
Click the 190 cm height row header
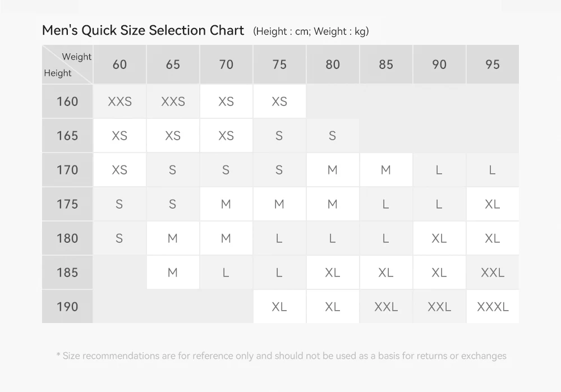(67, 307)
